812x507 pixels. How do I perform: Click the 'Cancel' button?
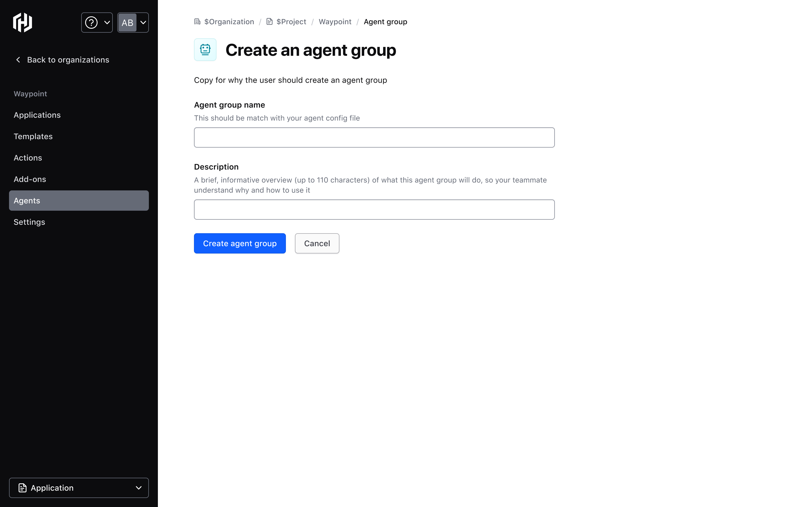(x=316, y=243)
